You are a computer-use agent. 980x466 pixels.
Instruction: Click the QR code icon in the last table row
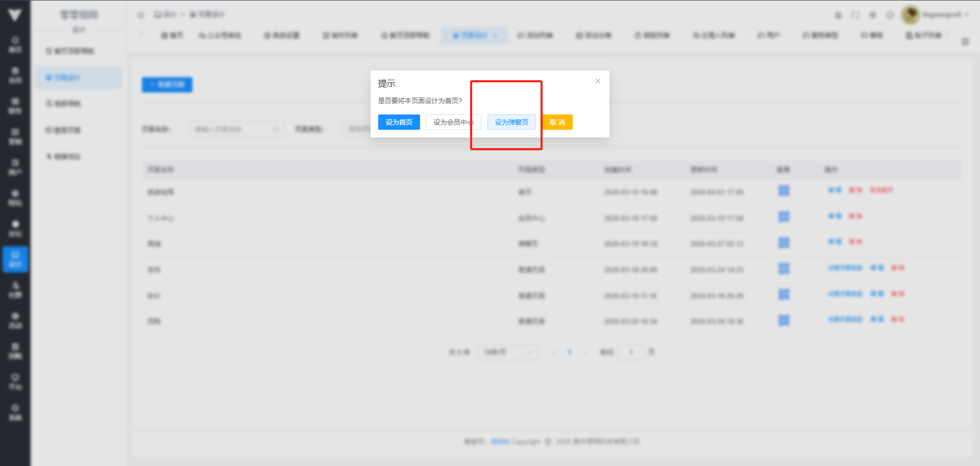pyautogui.click(x=783, y=320)
